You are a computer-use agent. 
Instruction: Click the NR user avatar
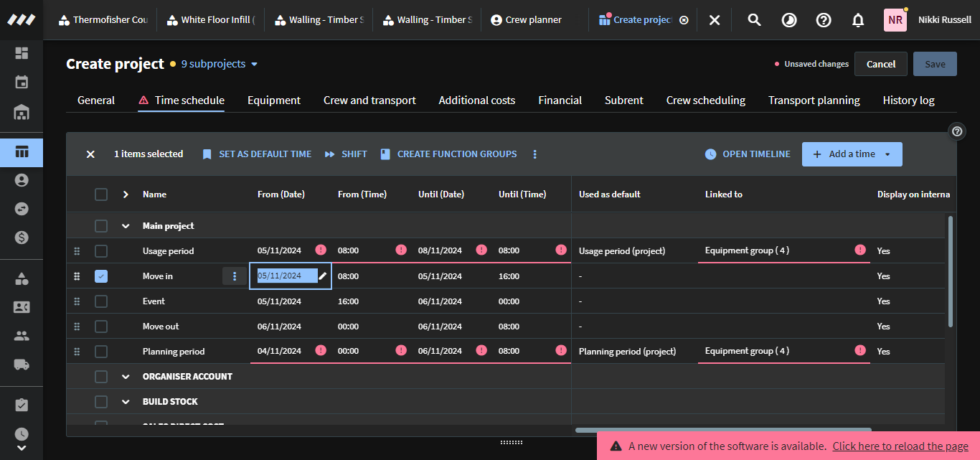(x=895, y=20)
